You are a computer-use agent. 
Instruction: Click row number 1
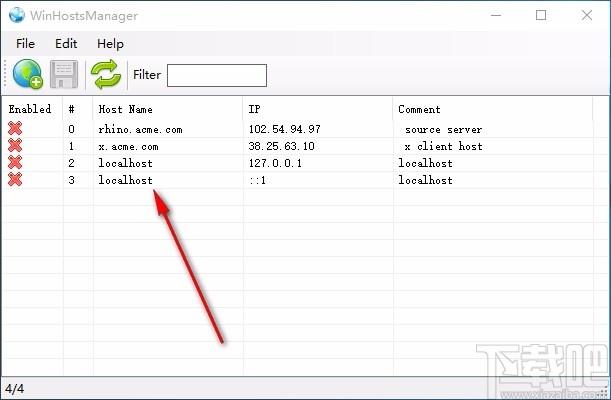click(71, 146)
